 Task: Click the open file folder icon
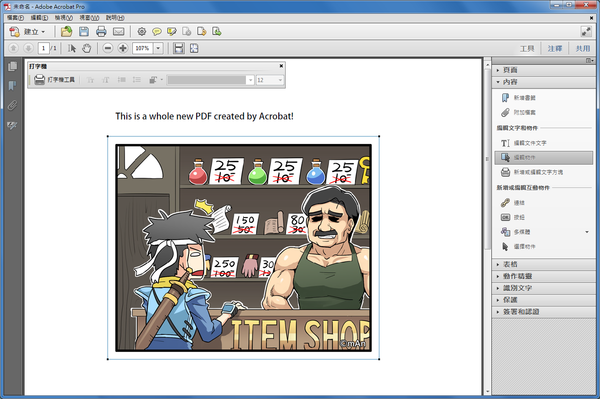[66, 31]
